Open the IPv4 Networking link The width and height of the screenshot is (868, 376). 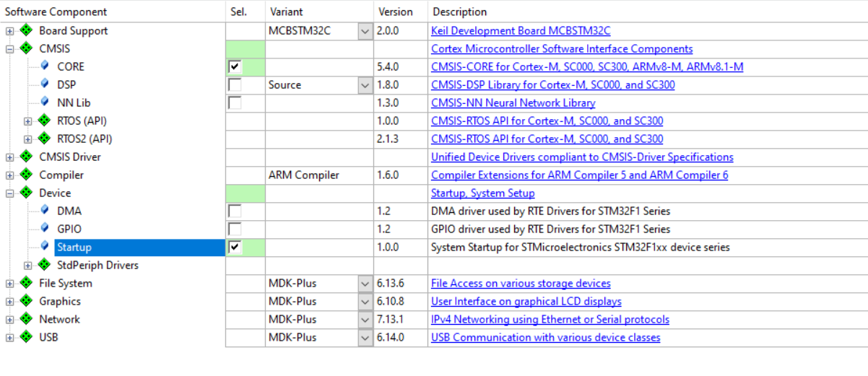[550, 320]
